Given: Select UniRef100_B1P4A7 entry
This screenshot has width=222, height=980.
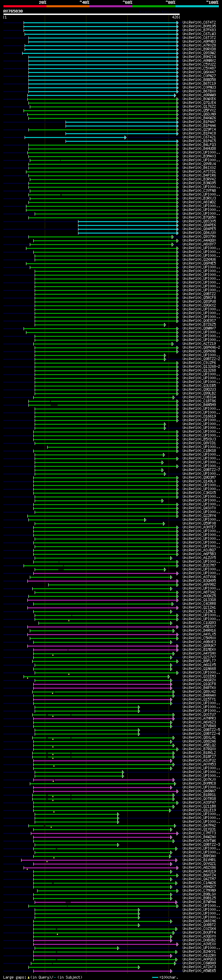Looking at the screenshot, I should click(x=199, y=122).
